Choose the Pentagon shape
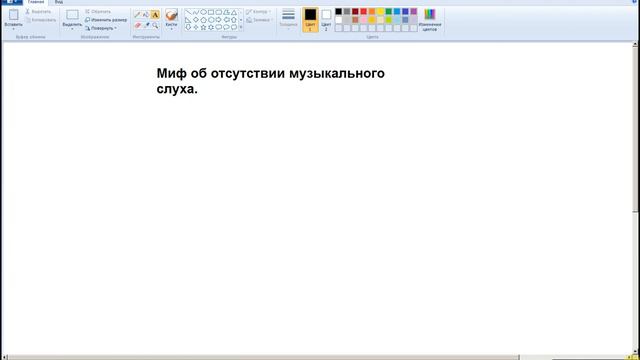Image resolution: width=640 pixels, height=360 pixels. tap(203, 20)
